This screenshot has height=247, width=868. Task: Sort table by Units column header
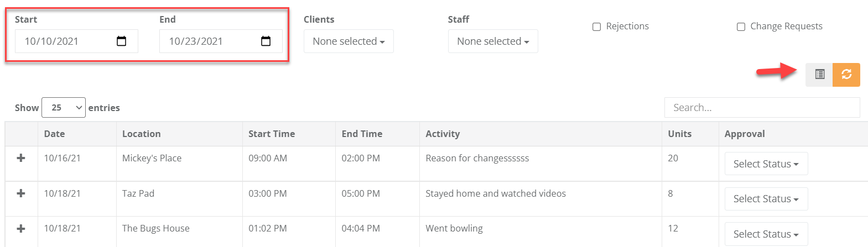click(x=679, y=134)
